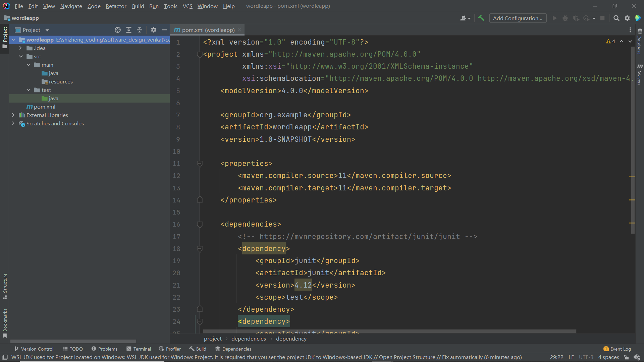Viewport: 644px width, 362px height.
Task: Click dependencies in the editor breadcrumb bar
Action: pos(248,339)
